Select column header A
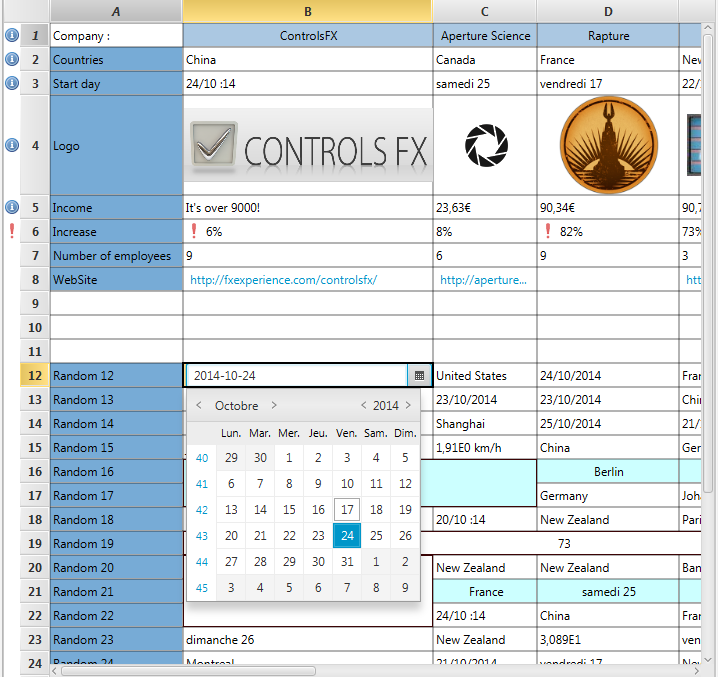 tap(116, 11)
